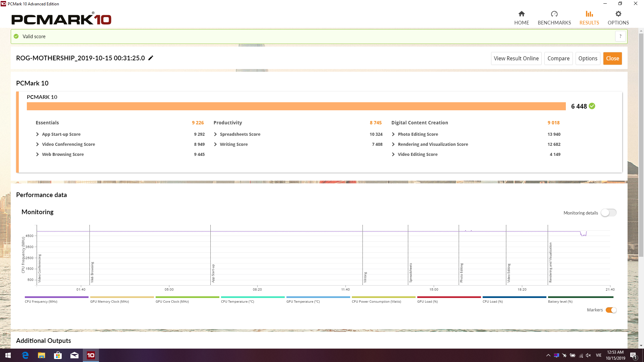This screenshot has height=362, width=644.
Task: Click the Web Browsing timeline marker
Action: pyautogui.click(x=92, y=272)
